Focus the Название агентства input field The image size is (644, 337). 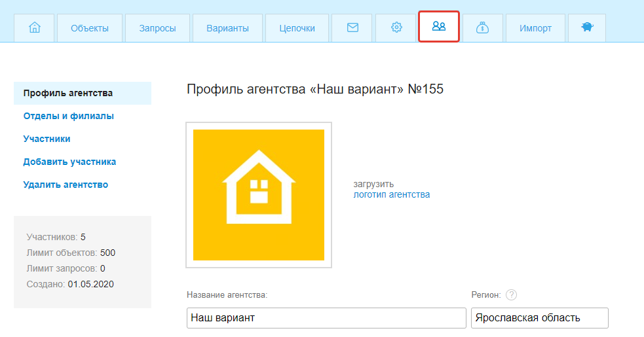click(x=326, y=318)
